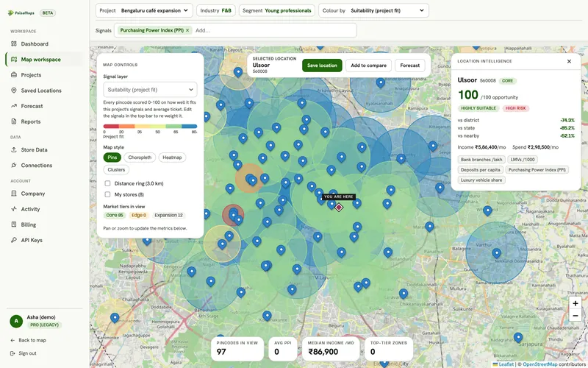
Task: Open Saved Locations pin icon
Action: pyautogui.click(x=14, y=91)
